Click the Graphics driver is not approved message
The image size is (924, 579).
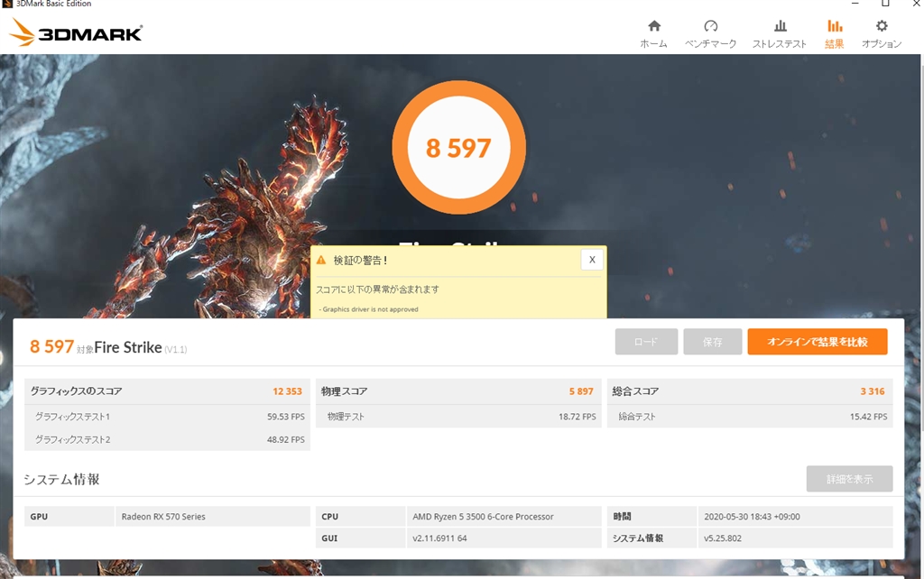(x=370, y=309)
